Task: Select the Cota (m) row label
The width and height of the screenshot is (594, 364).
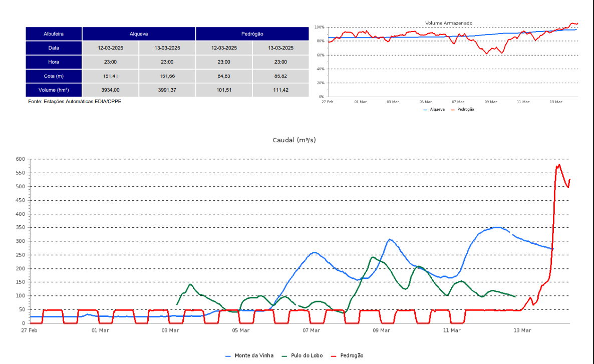Action: click(54, 76)
